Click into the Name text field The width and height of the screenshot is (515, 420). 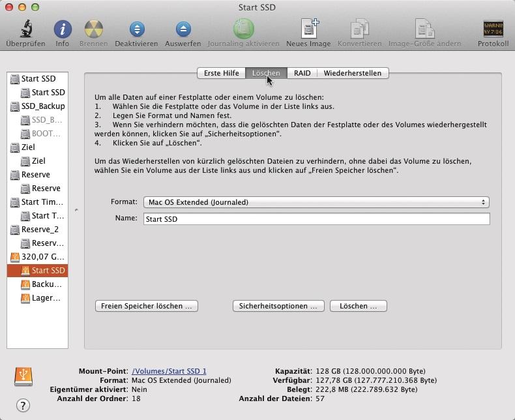pos(317,219)
